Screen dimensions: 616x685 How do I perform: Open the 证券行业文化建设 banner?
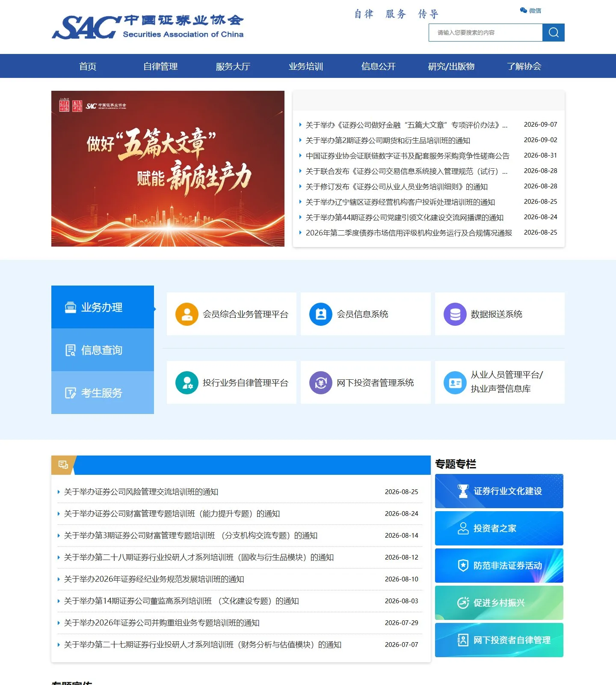coord(499,491)
